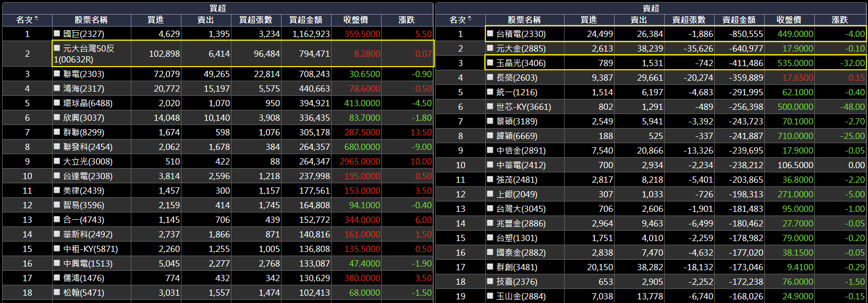Open stock 中租-KY(5871)

tap(90, 249)
